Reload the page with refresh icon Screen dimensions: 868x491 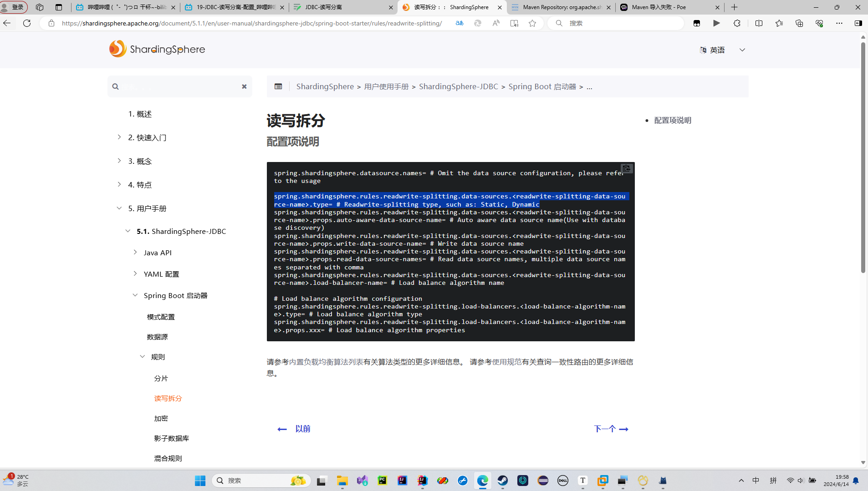click(27, 23)
